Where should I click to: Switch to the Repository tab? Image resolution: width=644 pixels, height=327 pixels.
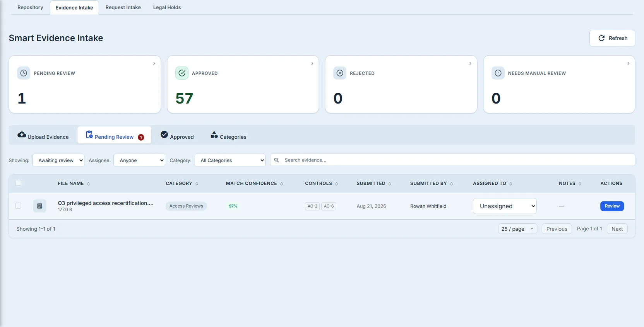[30, 7]
